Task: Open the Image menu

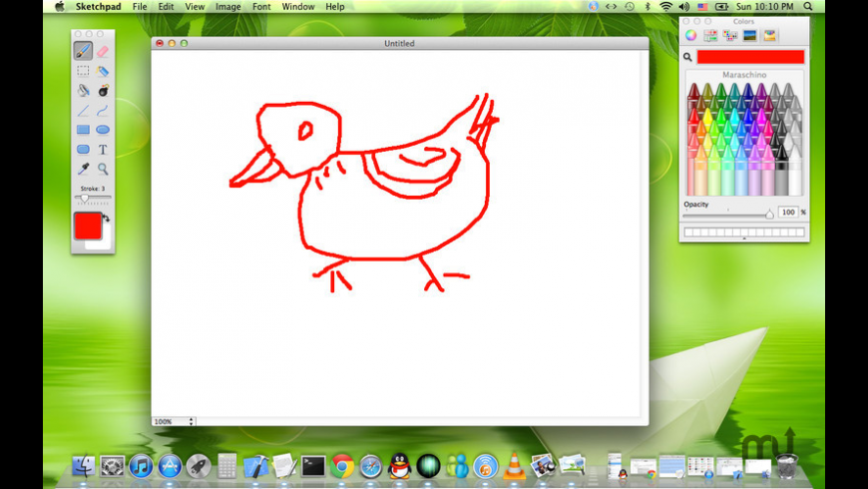Action: click(228, 7)
